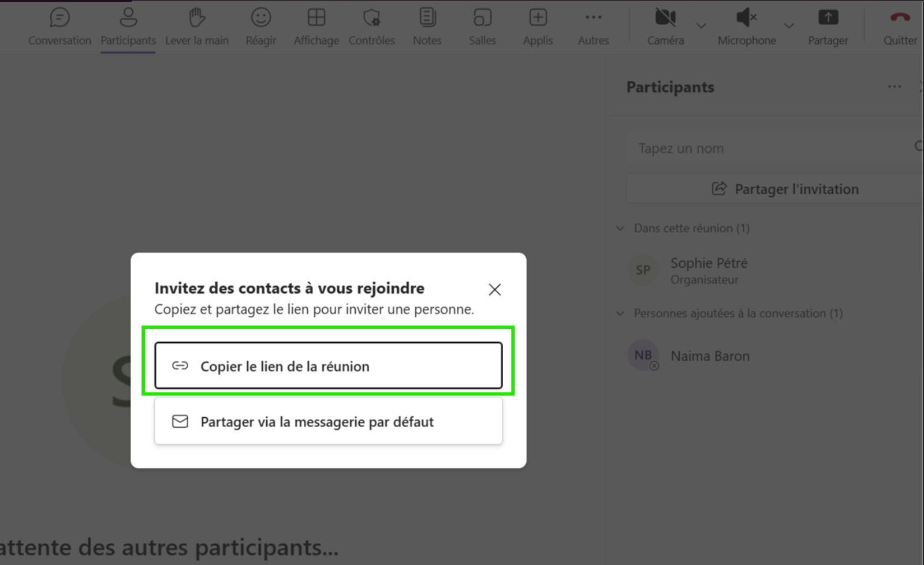Click Copier le lien de la réunion
This screenshot has width=924, height=565.
pyautogui.click(x=328, y=366)
